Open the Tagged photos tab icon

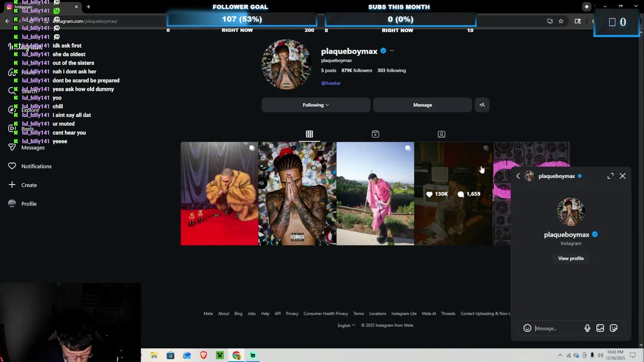(441, 134)
